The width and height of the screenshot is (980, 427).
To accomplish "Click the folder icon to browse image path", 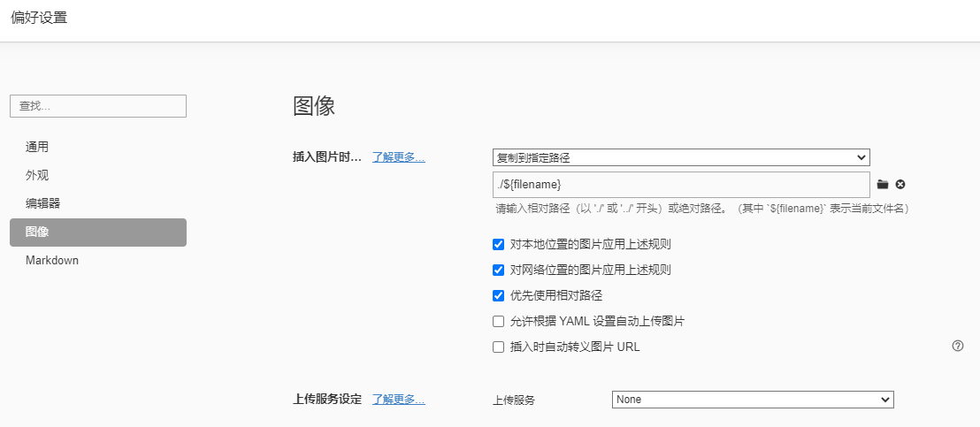I will click(882, 185).
